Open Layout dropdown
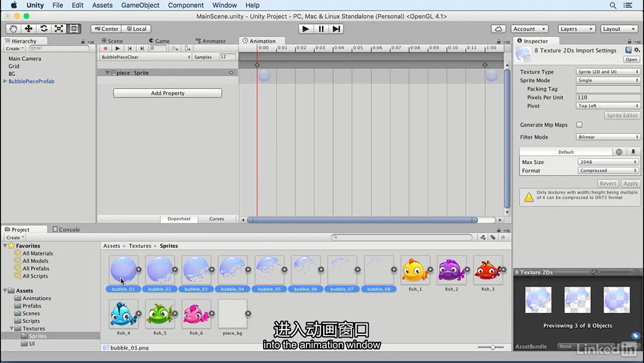 pyautogui.click(x=619, y=29)
